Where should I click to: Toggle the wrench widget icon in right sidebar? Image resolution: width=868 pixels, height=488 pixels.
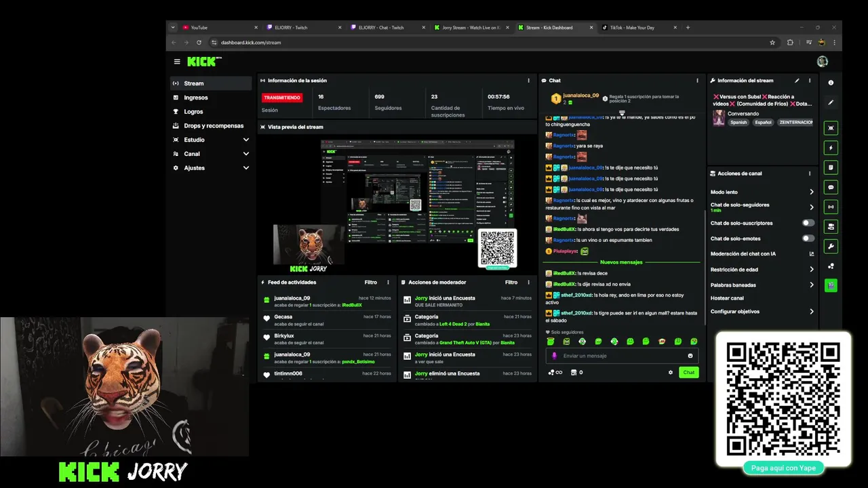coord(831,246)
